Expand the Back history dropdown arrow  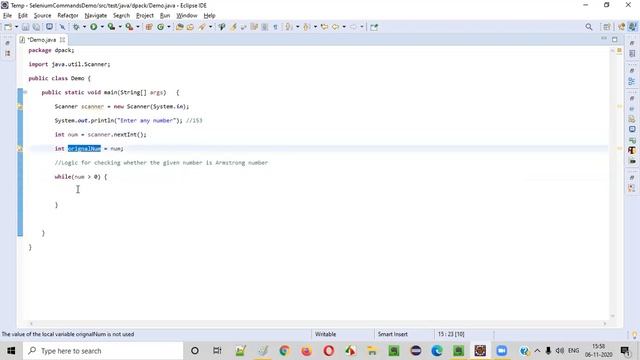click(x=344, y=27)
